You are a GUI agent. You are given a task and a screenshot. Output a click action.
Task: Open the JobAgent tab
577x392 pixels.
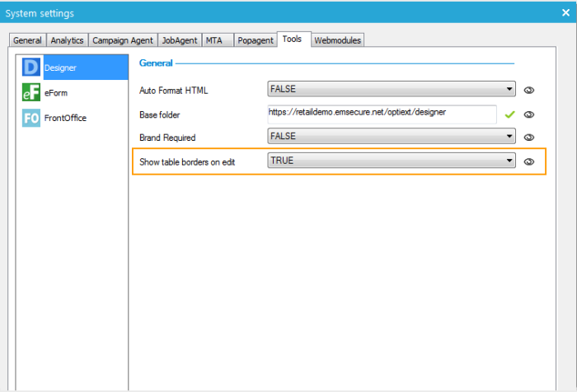[179, 40]
